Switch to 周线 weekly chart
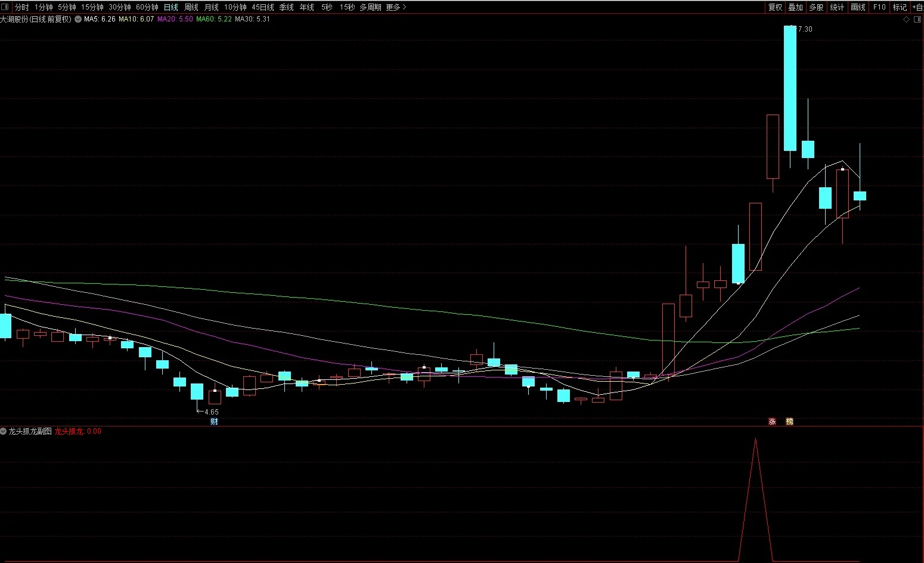The image size is (924, 563). 191,7
